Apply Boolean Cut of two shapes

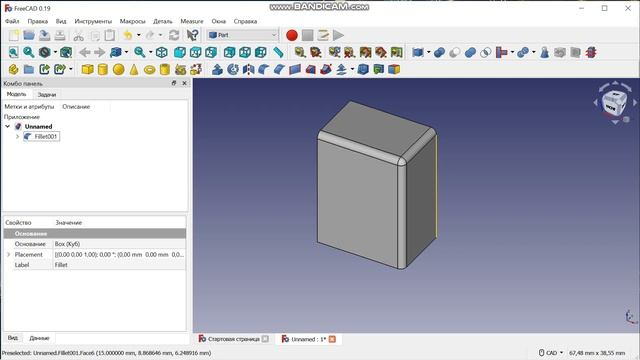[455, 52]
